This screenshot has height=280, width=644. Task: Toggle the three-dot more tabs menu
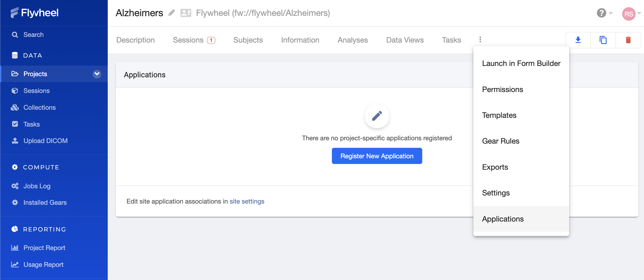pos(480,40)
